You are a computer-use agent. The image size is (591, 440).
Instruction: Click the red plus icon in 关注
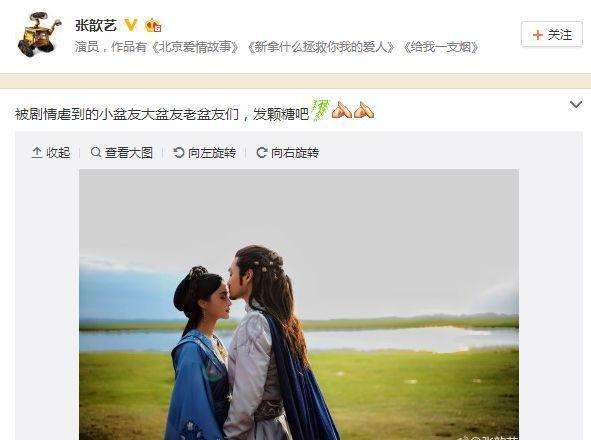point(538,35)
